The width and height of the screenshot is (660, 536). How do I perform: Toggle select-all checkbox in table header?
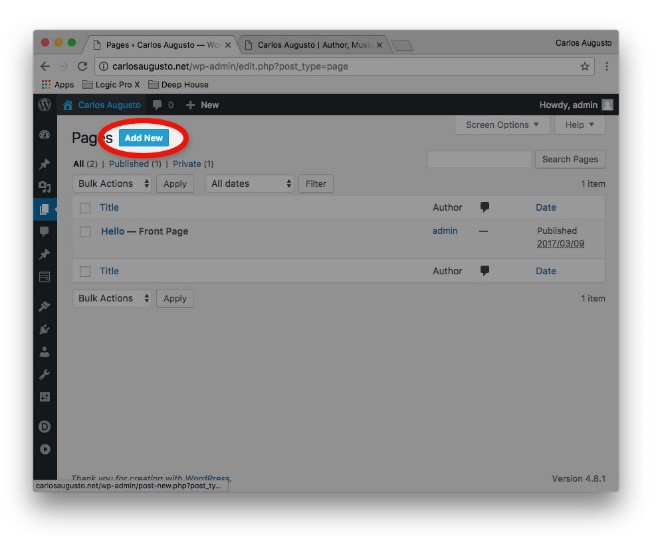(x=85, y=208)
